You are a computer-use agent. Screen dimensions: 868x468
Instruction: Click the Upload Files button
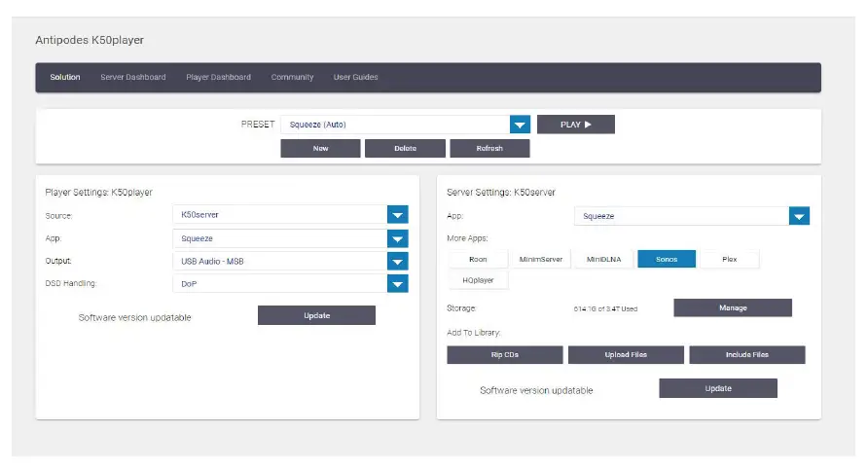626,354
